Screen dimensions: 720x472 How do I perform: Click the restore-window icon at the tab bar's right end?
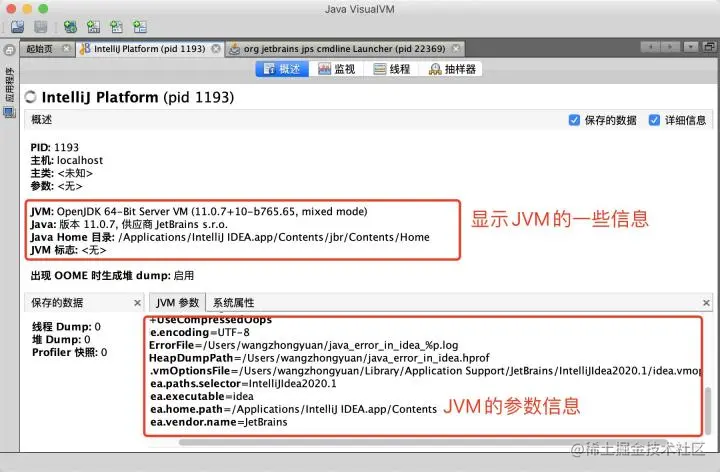click(x=709, y=47)
